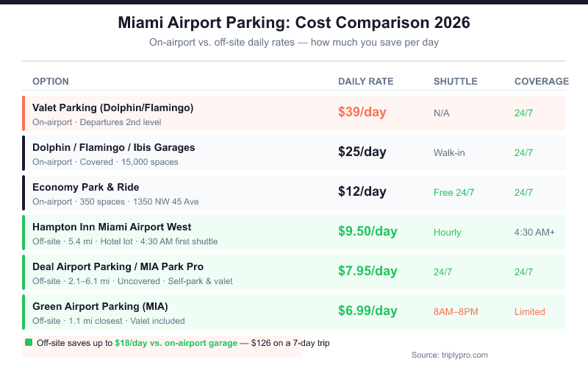Screen dimensions: 588x368
Task: Click the $7.95/day rate
Action: click(x=367, y=272)
